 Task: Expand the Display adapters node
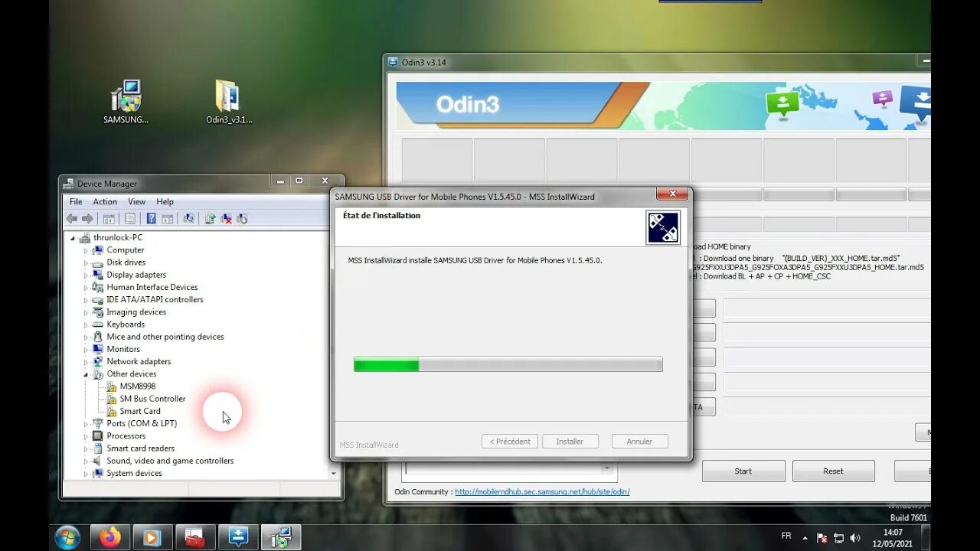[87, 275]
